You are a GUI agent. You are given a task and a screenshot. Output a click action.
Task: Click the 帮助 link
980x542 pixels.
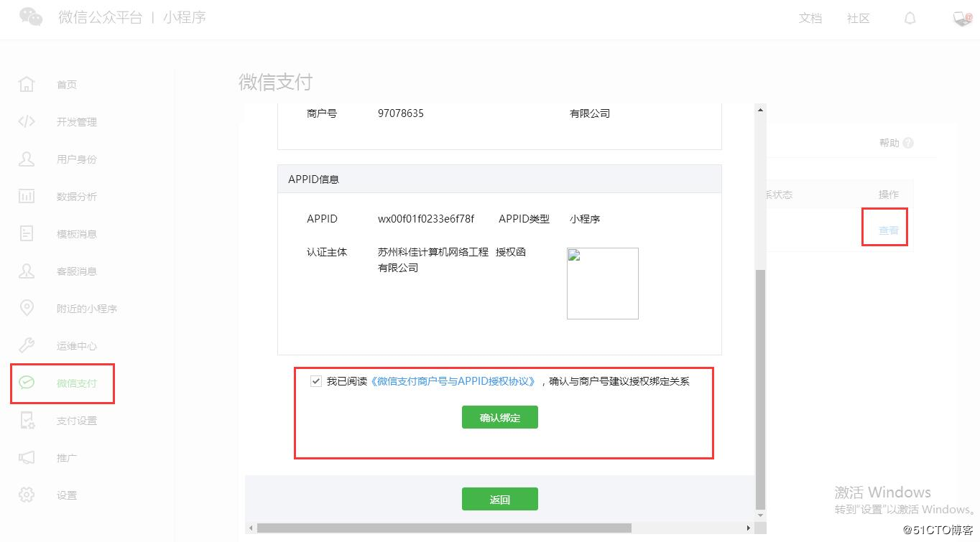pos(889,143)
